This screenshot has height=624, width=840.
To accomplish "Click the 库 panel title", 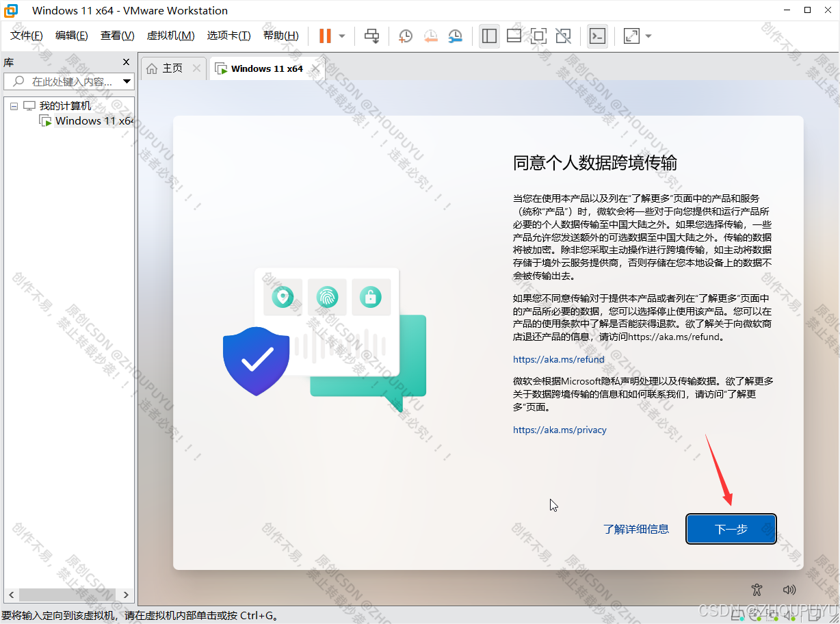I will click(9, 62).
